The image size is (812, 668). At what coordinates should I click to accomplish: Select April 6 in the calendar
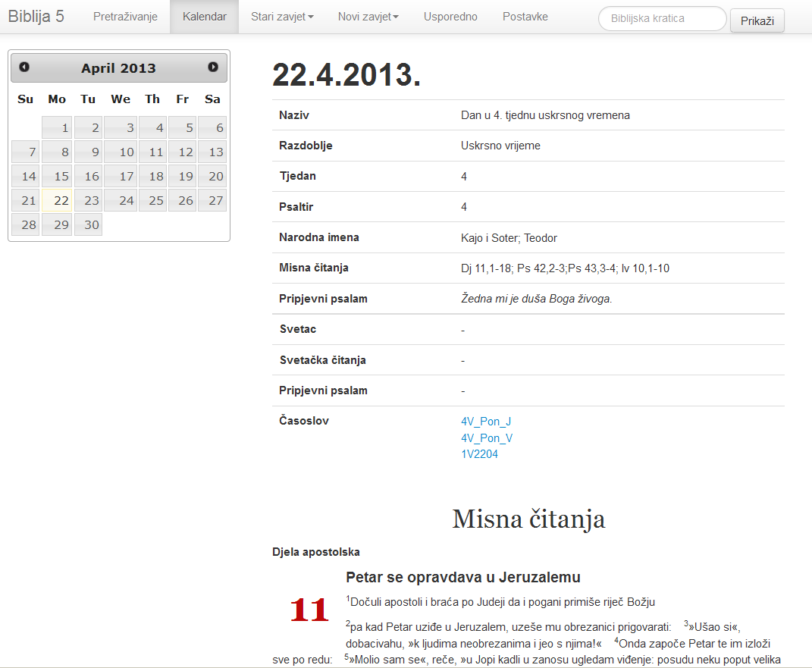[212, 128]
